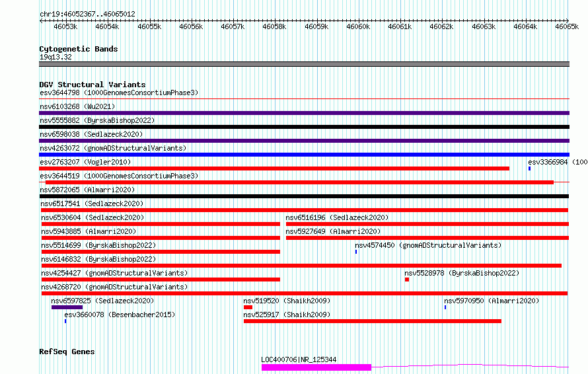Click the DGV Structural Variants track title
This screenshot has height=374, width=588.
pos(92,85)
